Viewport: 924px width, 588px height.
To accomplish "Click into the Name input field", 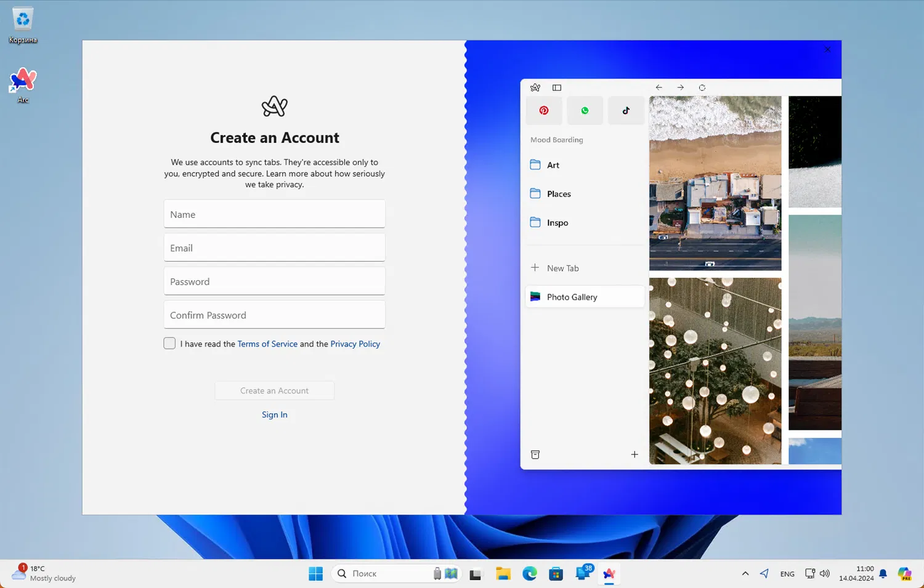I will (274, 214).
